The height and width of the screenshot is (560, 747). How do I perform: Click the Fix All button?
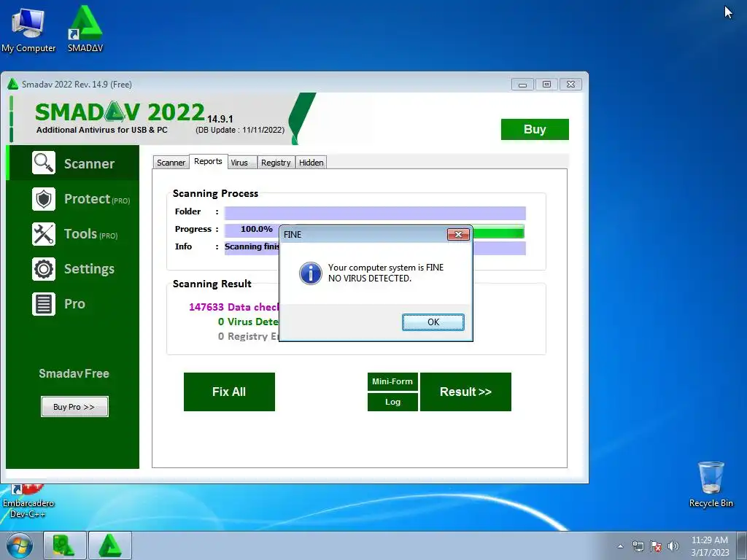click(x=229, y=392)
